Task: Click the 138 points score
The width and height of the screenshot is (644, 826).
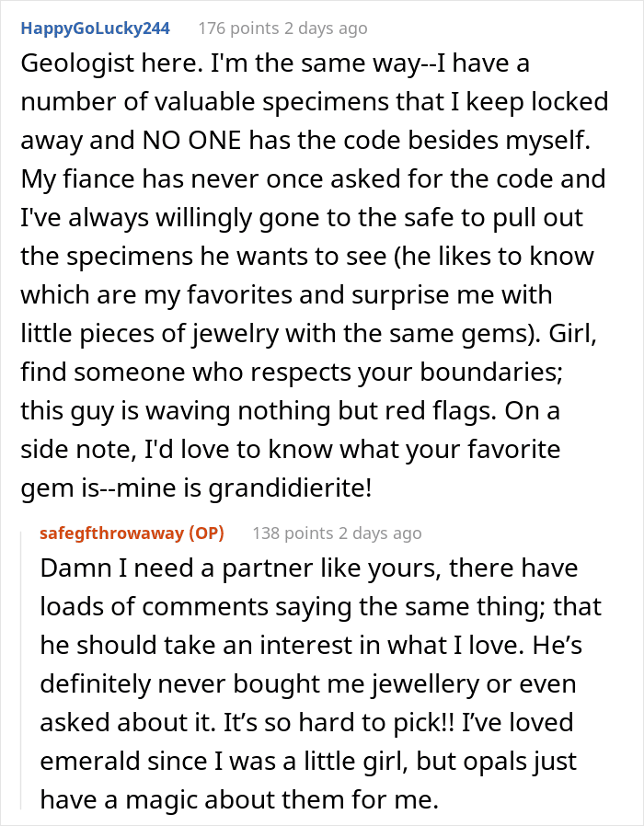Action: pyautogui.click(x=293, y=533)
